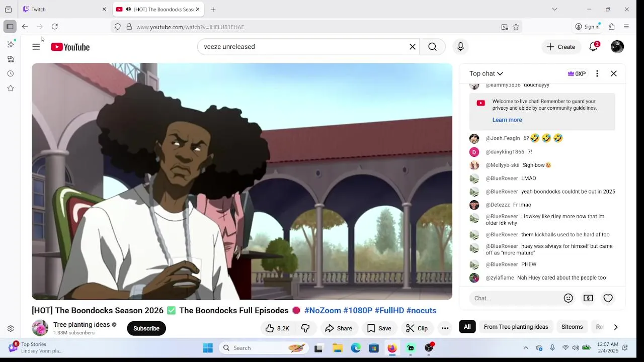
Task: Mute tab audio on Boondocks tab
Action: click(x=128, y=9)
